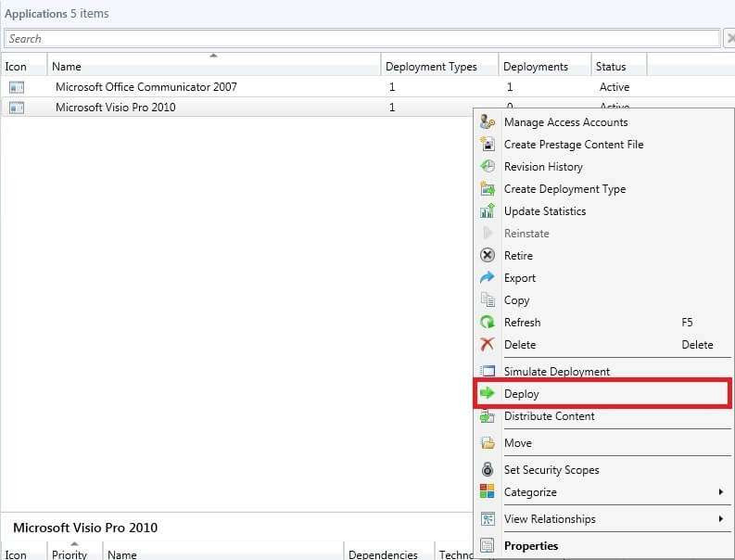Click the colorful Categorize icon
Screen dimensions: 735x560
(487, 491)
